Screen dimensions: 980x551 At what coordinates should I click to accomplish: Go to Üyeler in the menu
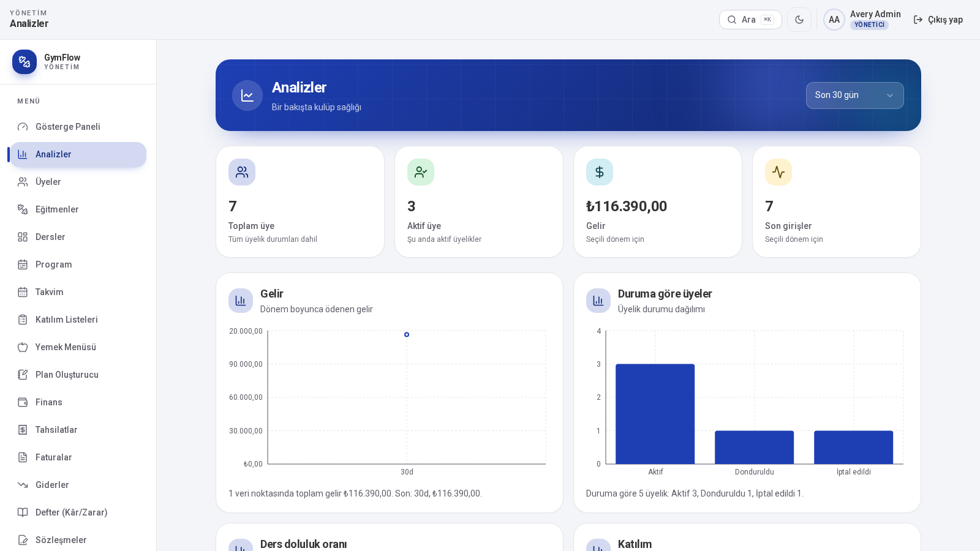[78, 182]
